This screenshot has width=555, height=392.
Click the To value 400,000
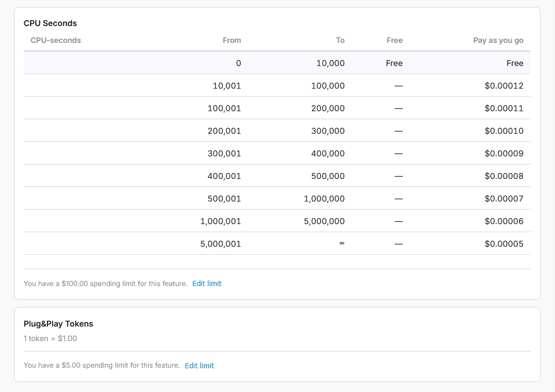[x=328, y=153]
